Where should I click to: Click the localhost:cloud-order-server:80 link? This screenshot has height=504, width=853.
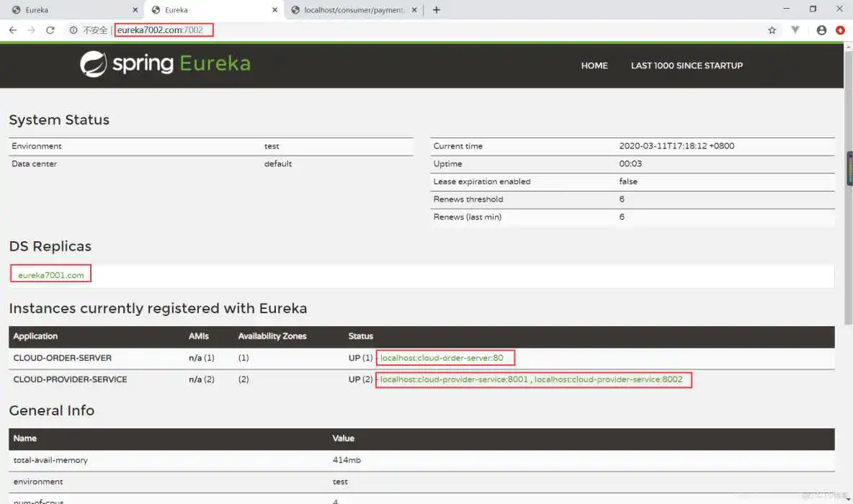pos(445,357)
